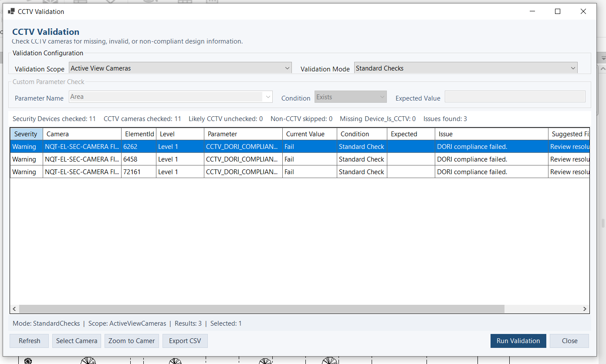
Task: Click DORI compliance failed cell in row 72161
Action: click(x=491, y=172)
